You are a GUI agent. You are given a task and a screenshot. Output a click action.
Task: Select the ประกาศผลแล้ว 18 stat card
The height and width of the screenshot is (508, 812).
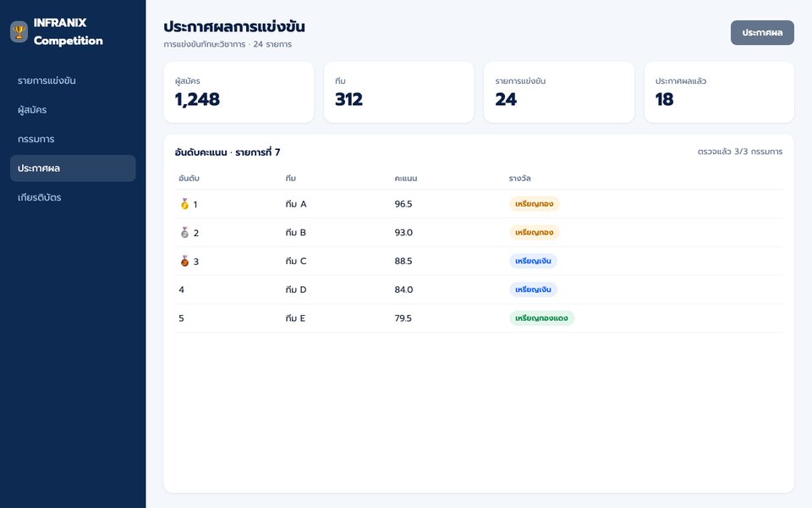(x=719, y=92)
